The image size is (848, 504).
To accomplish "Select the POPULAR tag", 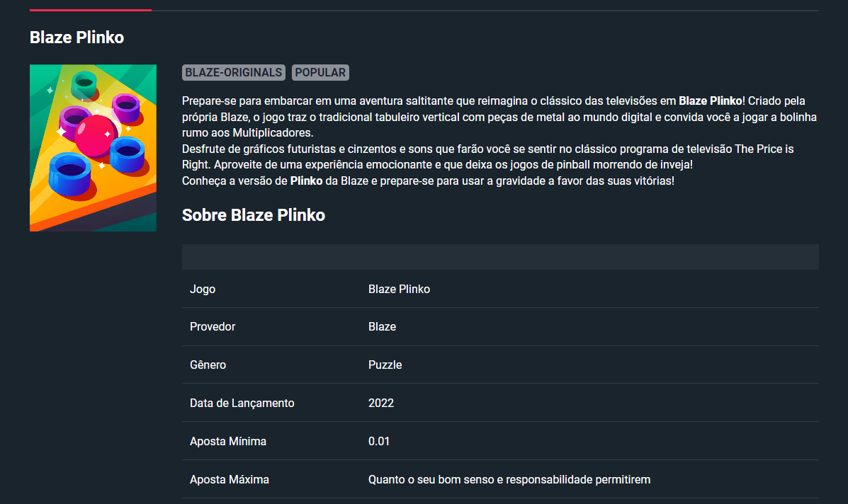I will 320,72.
